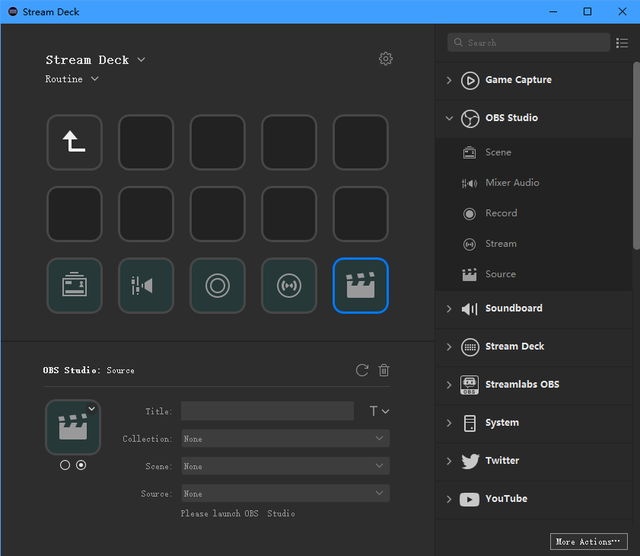Select the Stream key on the deck grid
This screenshot has height=556, width=640.
click(289, 285)
